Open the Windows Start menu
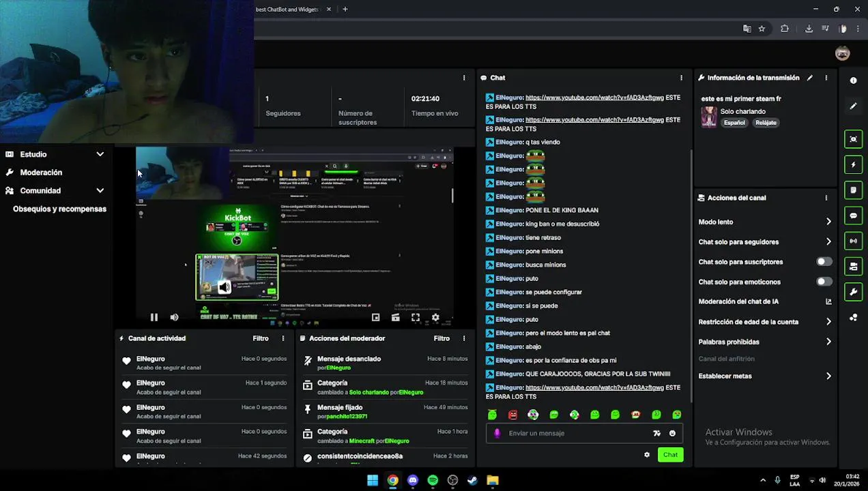868x491 pixels. [373, 481]
